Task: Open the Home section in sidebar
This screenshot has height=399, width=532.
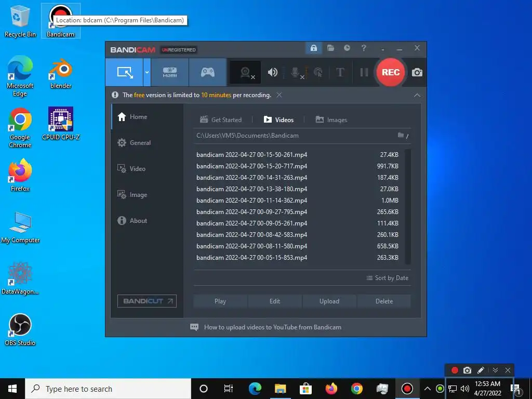Action: click(x=147, y=117)
